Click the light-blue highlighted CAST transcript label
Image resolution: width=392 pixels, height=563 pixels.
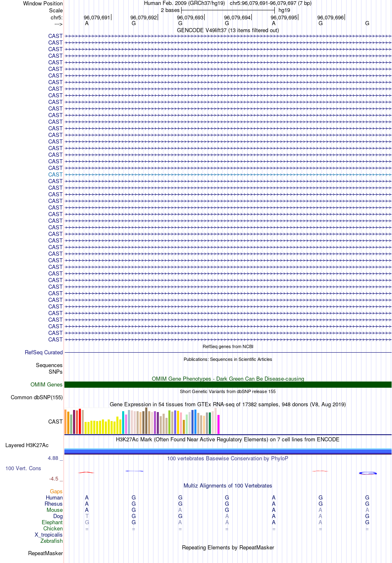click(x=55, y=174)
